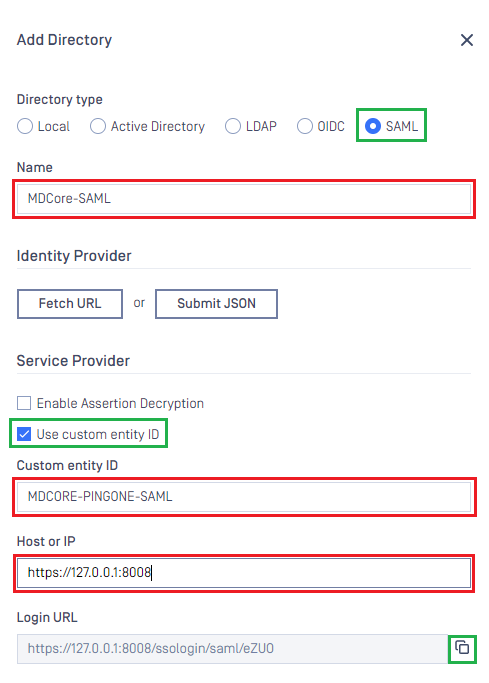Viewport: 489px width, 683px height.
Task: Click the Service Provider section heading
Action: (73, 361)
